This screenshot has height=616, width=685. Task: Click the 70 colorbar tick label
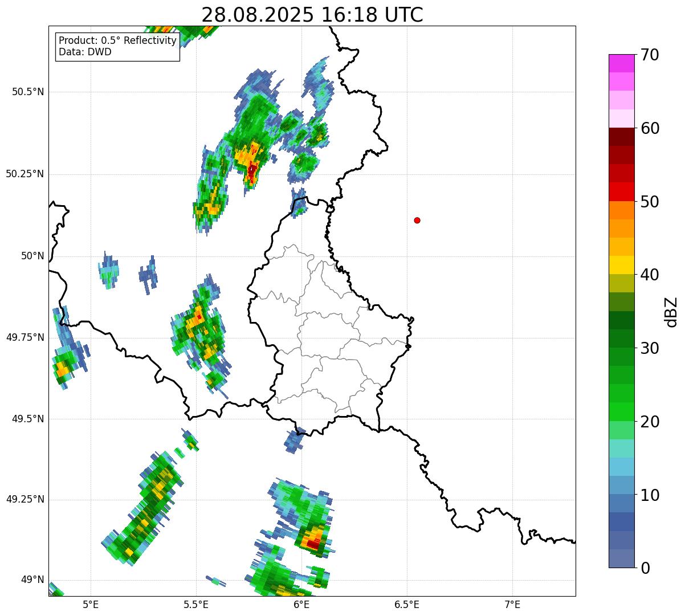point(650,55)
